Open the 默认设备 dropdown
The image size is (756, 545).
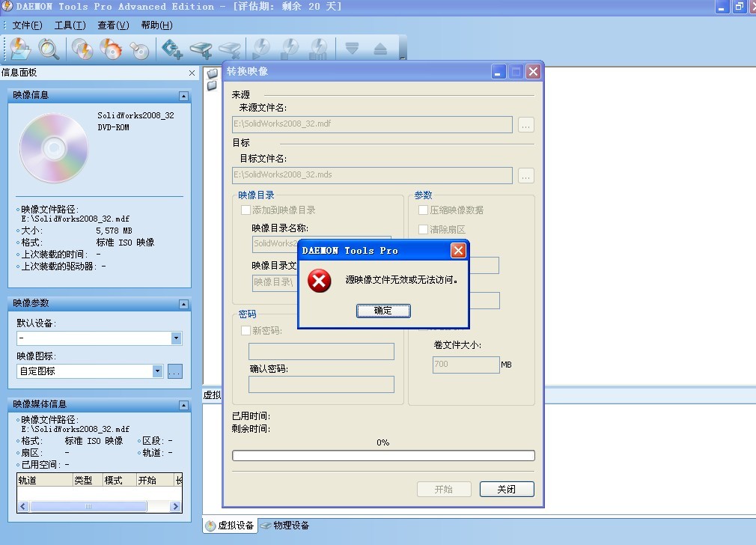pos(176,338)
